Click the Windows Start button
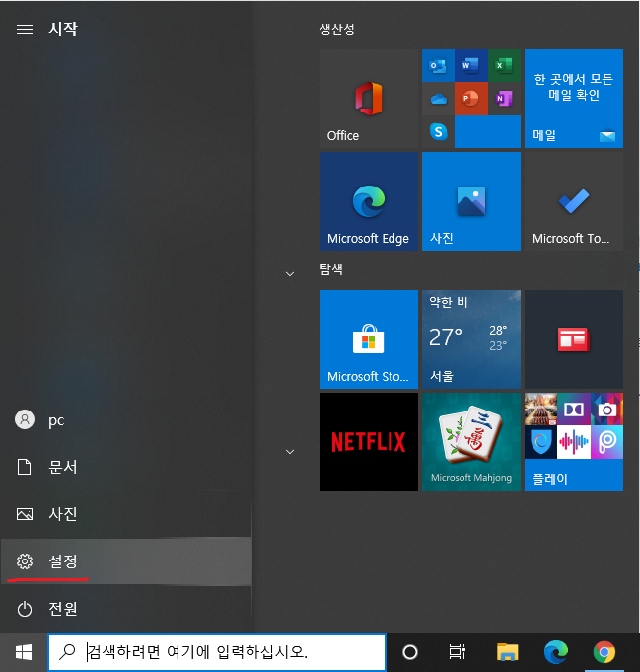640x672 pixels. 24,652
